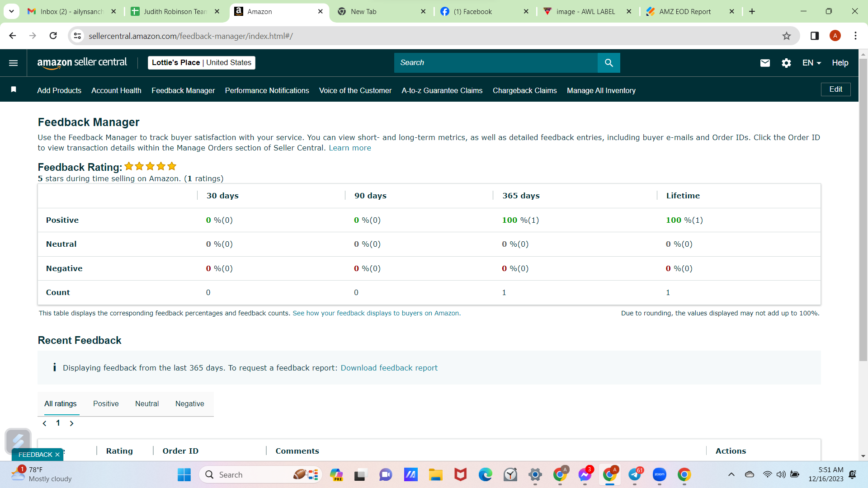Click the Rating column header
The width and height of the screenshot is (868, 488).
tap(119, 451)
